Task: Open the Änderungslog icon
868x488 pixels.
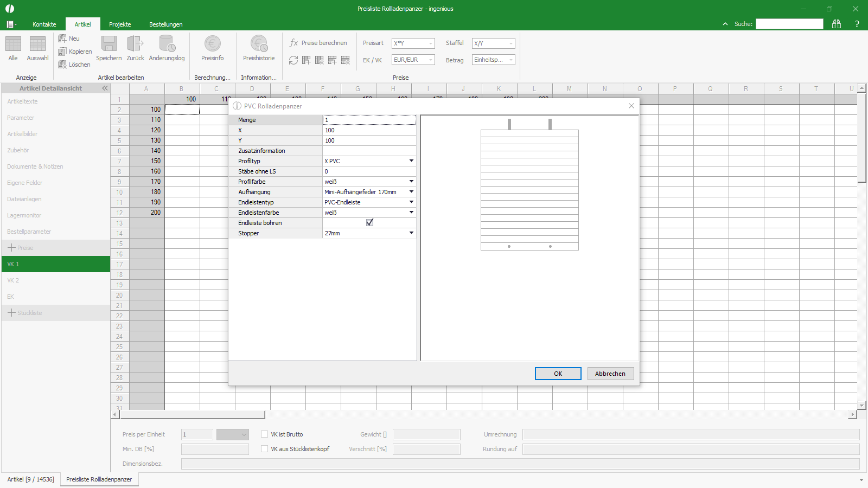Action: pyautogui.click(x=167, y=44)
